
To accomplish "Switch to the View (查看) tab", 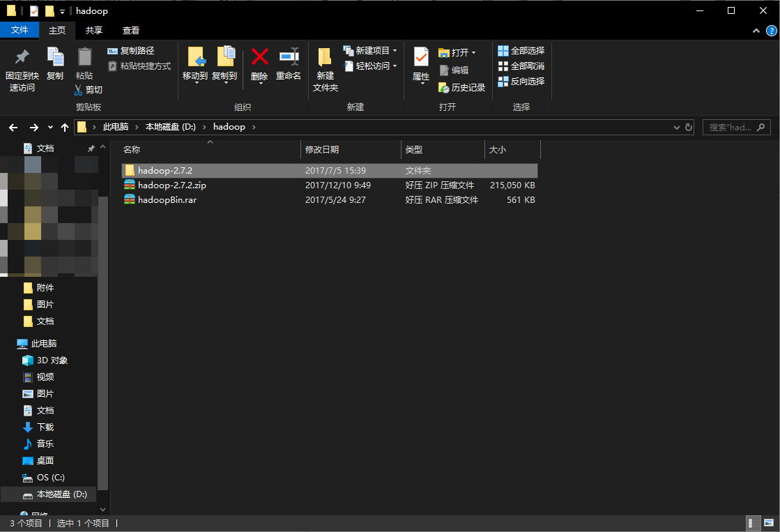I will coord(131,31).
